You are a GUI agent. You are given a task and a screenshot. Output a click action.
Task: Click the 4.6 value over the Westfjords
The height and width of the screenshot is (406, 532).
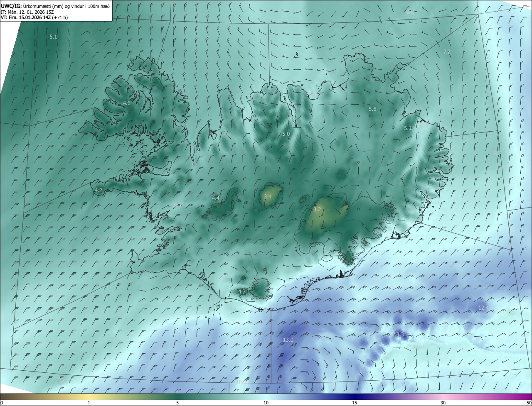127,103
